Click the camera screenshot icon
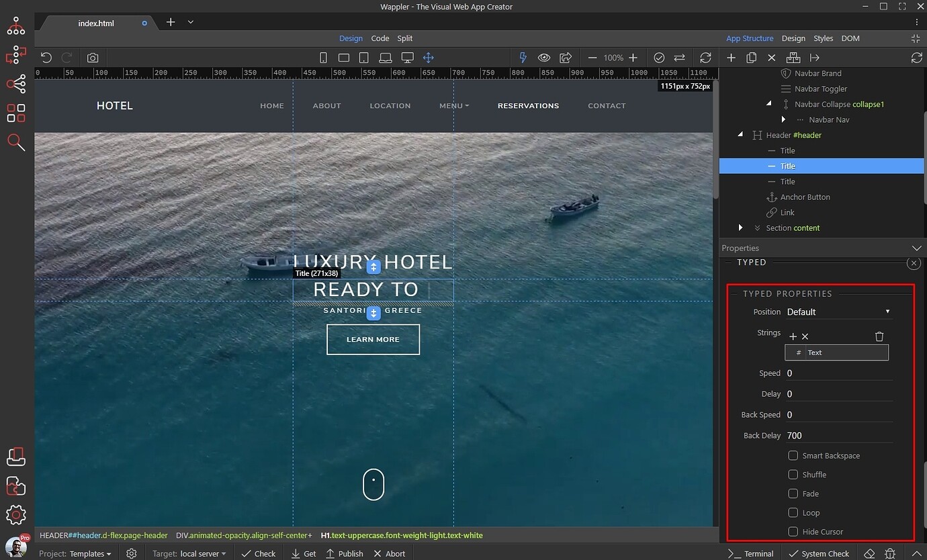The height and width of the screenshot is (560, 927). (x=93, y=58)
